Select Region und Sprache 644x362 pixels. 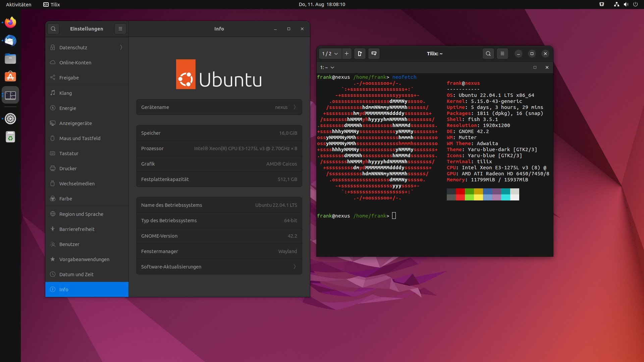pos(87,214)
